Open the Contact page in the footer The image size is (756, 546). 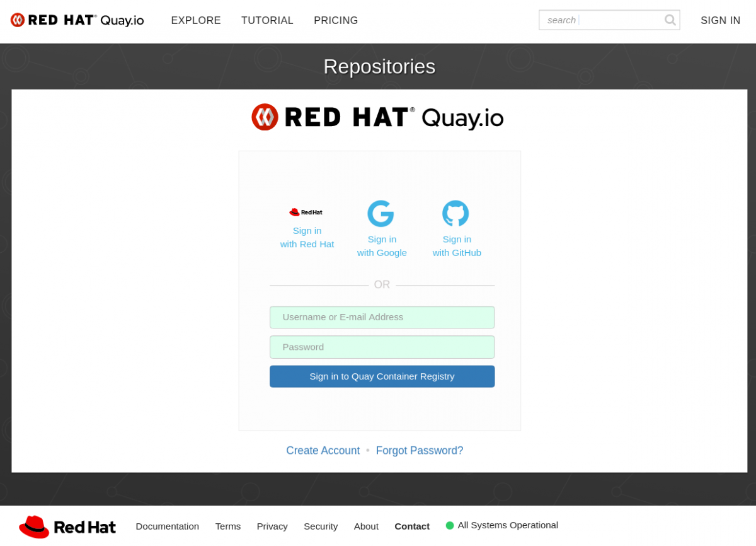click(411, 526)
